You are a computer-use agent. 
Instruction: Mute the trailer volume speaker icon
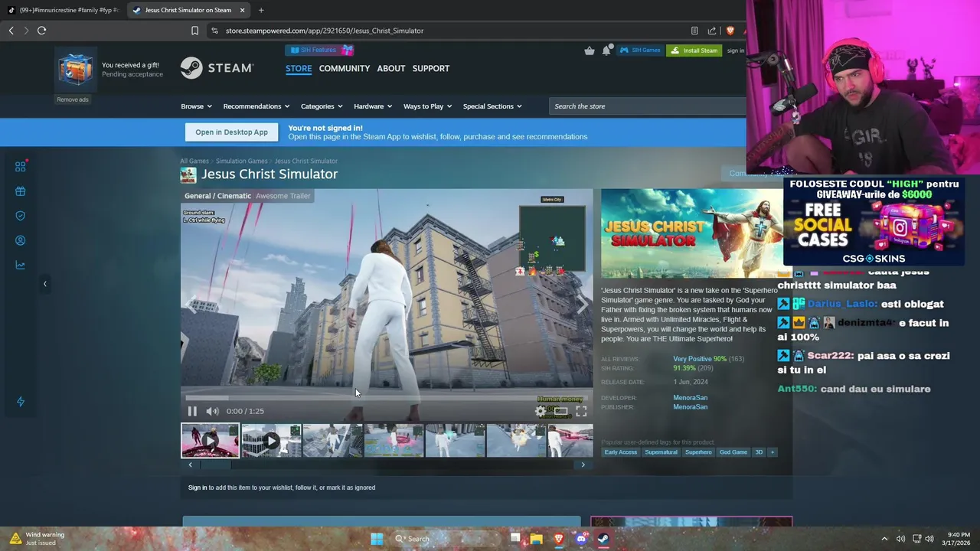click(212, 411)
